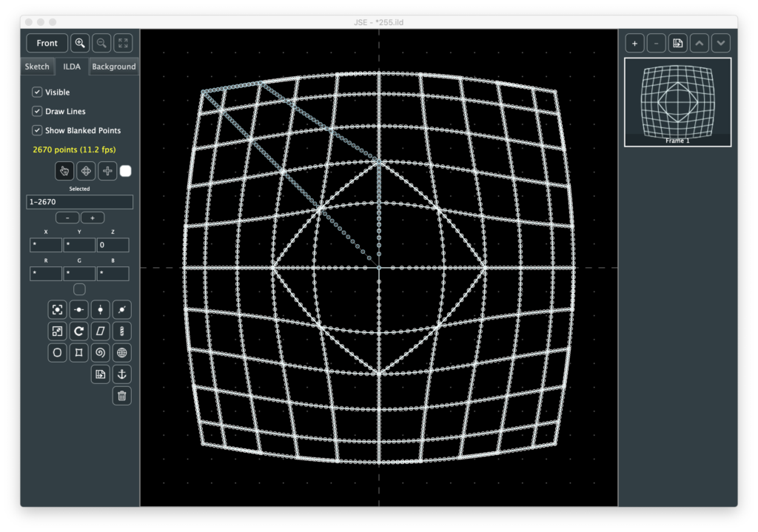Click the anchor icon
The image size is (758, 532).
tap(122, 374)
